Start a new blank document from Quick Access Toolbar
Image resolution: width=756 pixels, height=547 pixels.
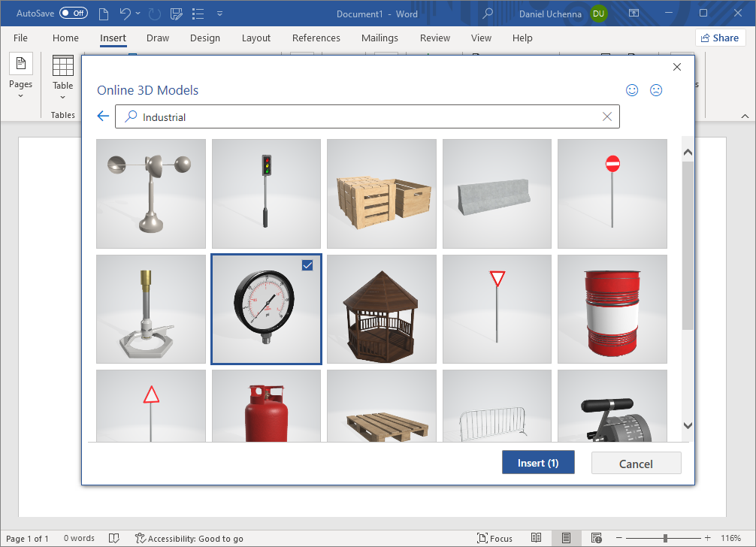103,14
